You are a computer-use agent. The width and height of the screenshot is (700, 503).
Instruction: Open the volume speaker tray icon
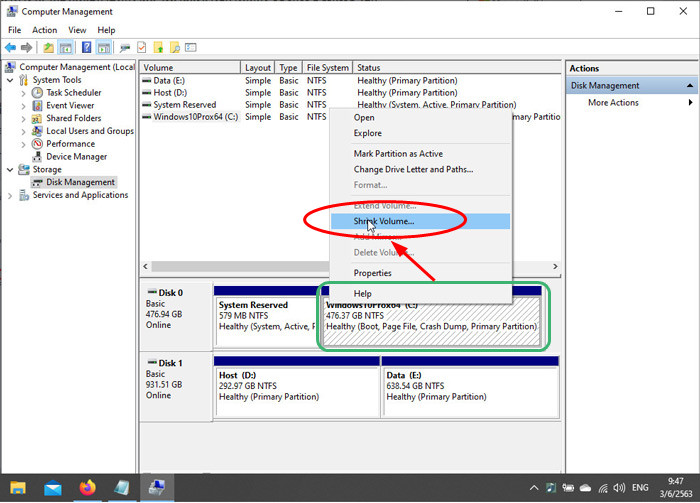click(x=619, y=488)
